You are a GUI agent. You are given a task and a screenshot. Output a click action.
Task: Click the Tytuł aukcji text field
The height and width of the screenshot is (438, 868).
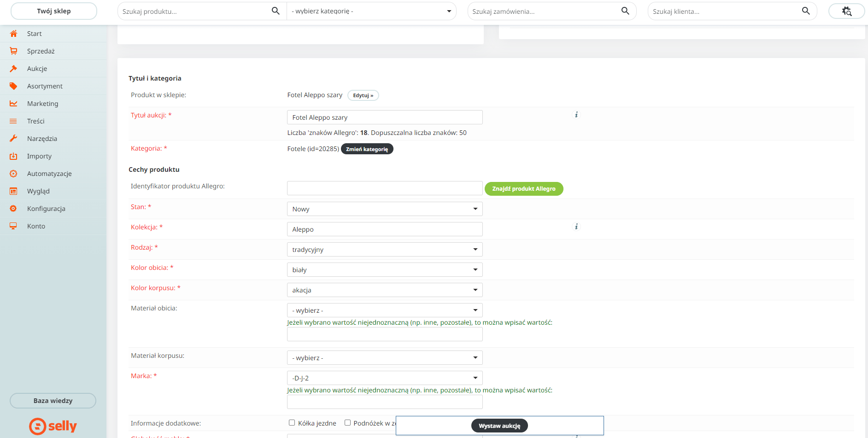[x=384, y=117]
